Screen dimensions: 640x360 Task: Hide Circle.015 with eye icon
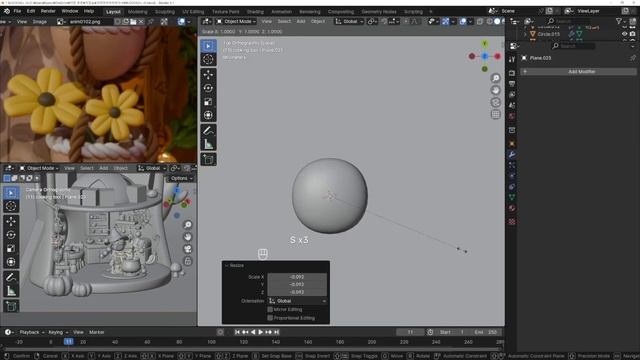(624, 34)
